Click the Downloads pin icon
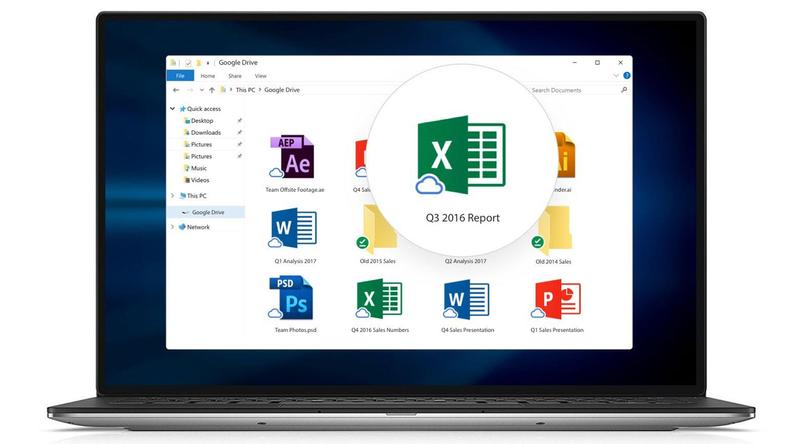Screen dimensions: 800x444 239,133
